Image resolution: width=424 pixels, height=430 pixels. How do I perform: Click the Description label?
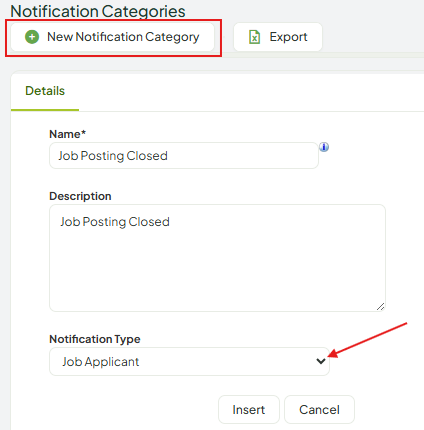tap(80, 196)
